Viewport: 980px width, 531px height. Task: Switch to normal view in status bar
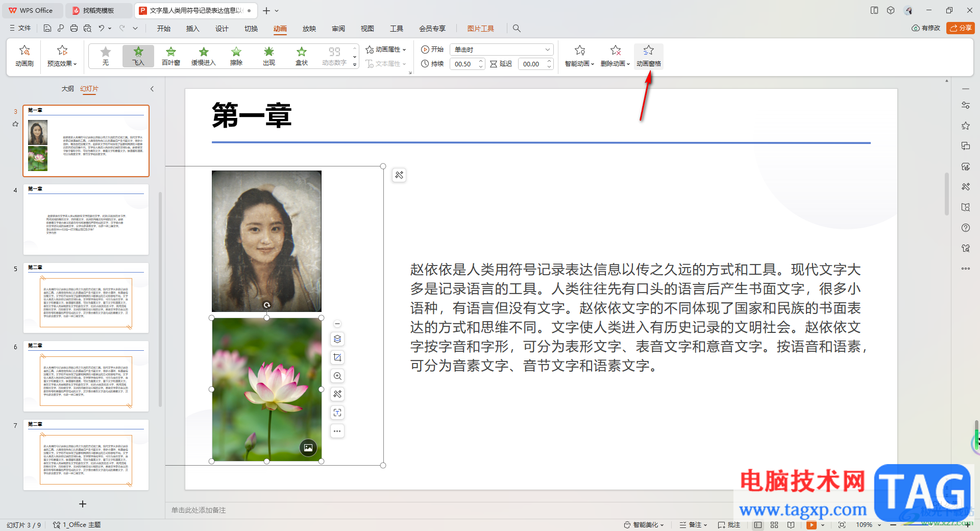click(x=758, y=525)
